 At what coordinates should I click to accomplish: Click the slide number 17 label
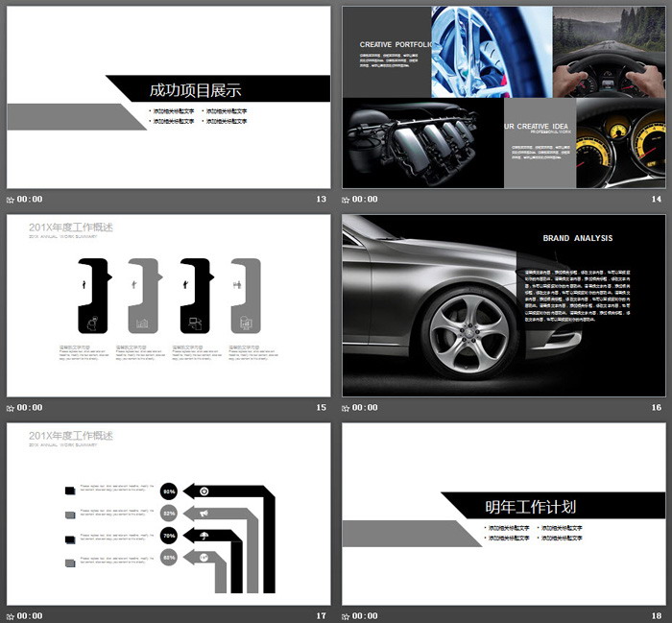(321, 615)
